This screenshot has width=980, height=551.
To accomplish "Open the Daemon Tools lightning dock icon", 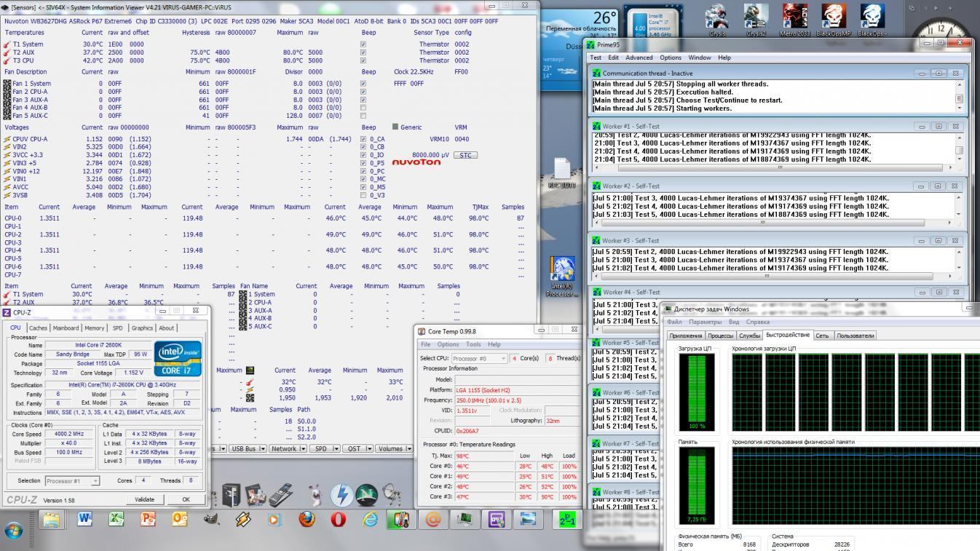I will pos(341,495).
